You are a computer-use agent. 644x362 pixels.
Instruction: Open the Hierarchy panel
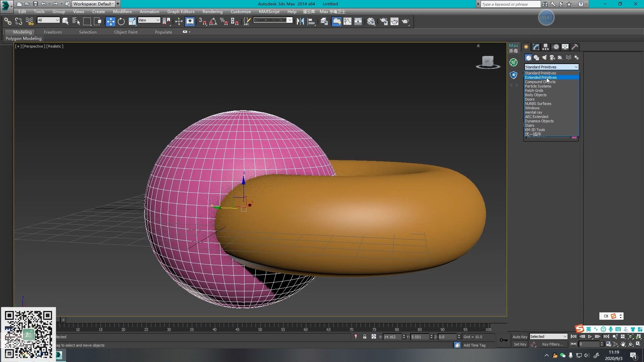[545, 47]
